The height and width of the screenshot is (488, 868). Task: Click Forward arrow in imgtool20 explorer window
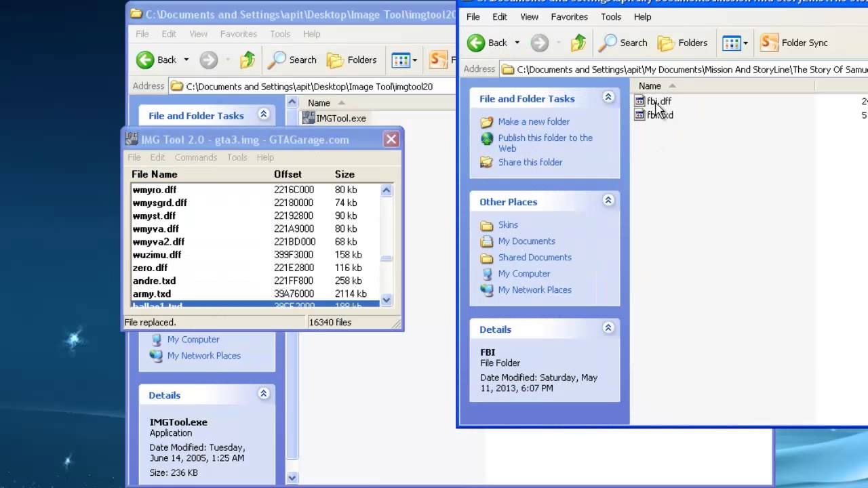209,60
